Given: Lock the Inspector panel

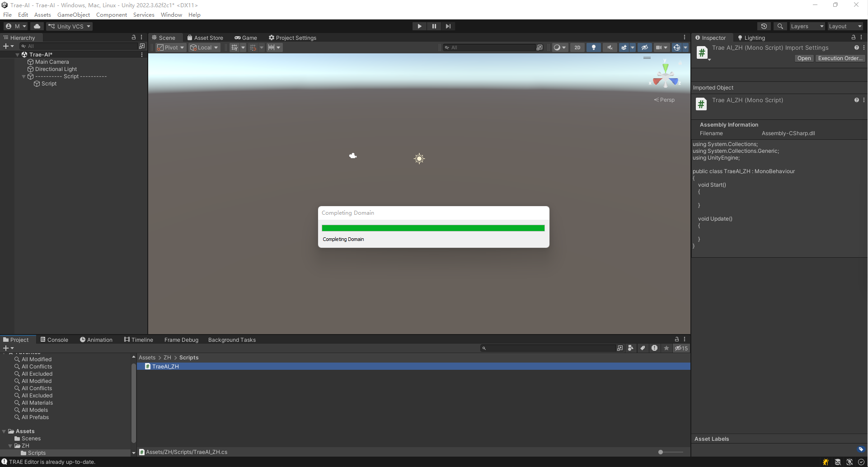Looking at the screenshot, I should [x=854, y=38].
